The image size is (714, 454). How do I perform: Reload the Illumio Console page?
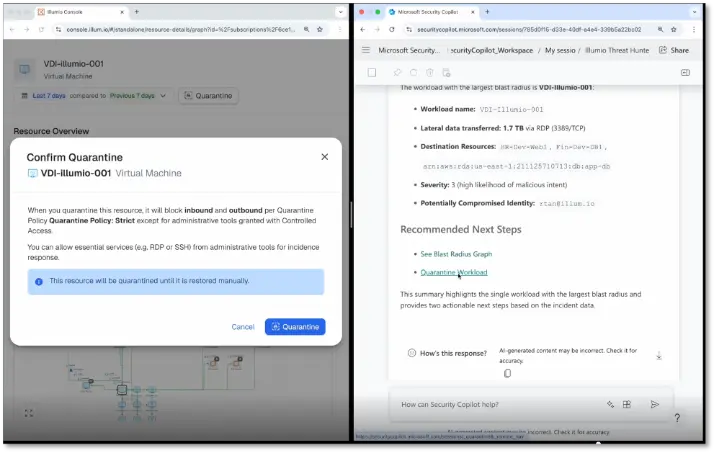[41, 30]
